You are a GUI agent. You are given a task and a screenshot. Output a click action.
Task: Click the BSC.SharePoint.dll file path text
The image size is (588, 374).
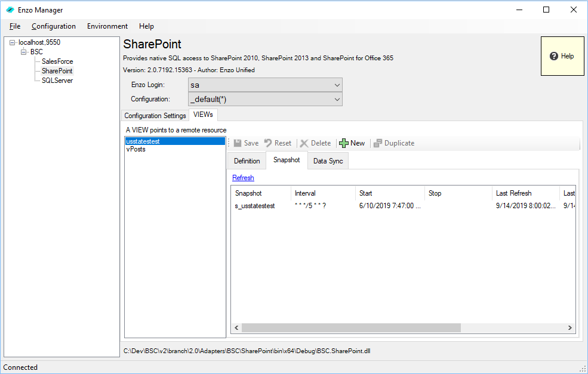[x=247, y=351]
